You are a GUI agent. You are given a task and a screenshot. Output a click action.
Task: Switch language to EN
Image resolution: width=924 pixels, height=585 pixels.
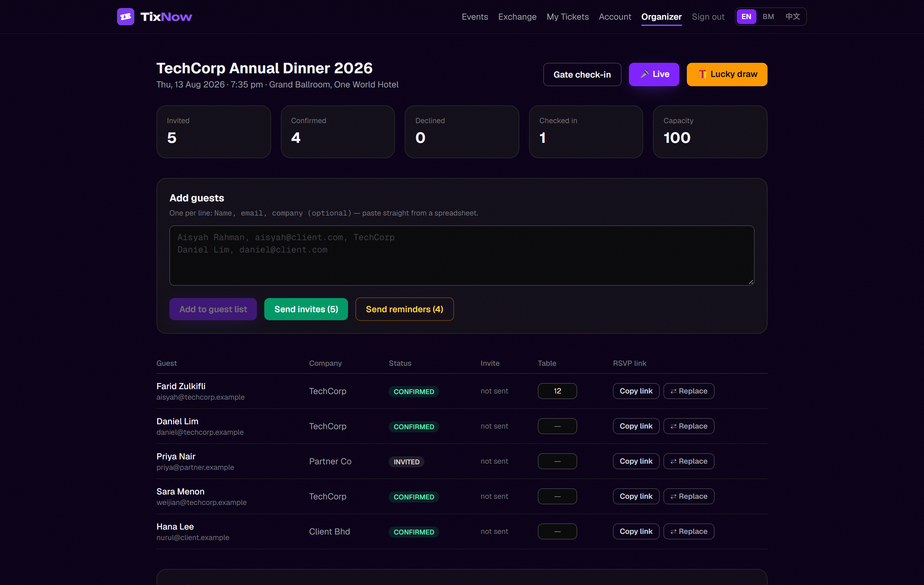(746, 17)
